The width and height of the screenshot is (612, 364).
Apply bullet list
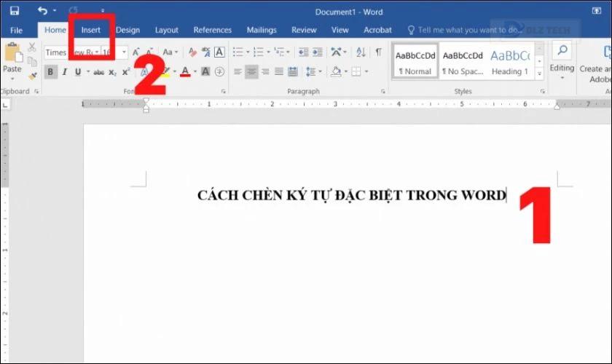click(238, 52)
